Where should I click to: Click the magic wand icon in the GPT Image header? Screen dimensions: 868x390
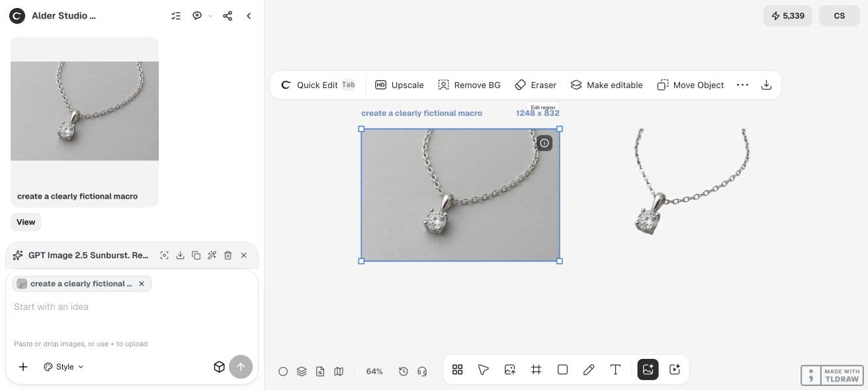212,255
